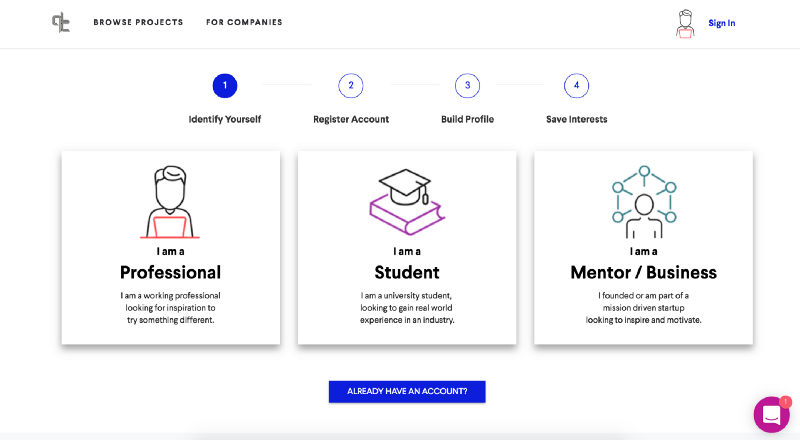800x440 pixels.
Task: Select step 3 circle, Build Profile
Action: pyautogui.click(x=467, y=86)
